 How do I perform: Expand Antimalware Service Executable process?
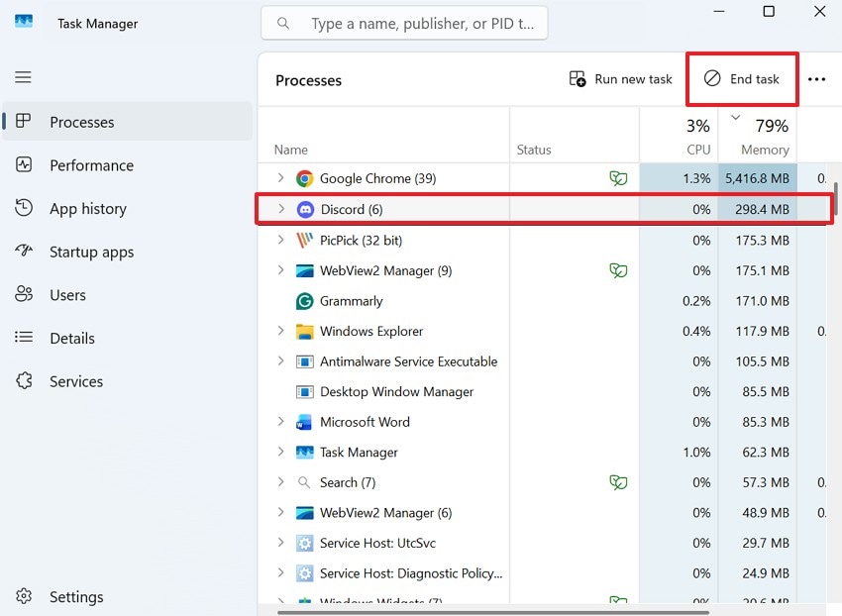(x=280, y=360)
